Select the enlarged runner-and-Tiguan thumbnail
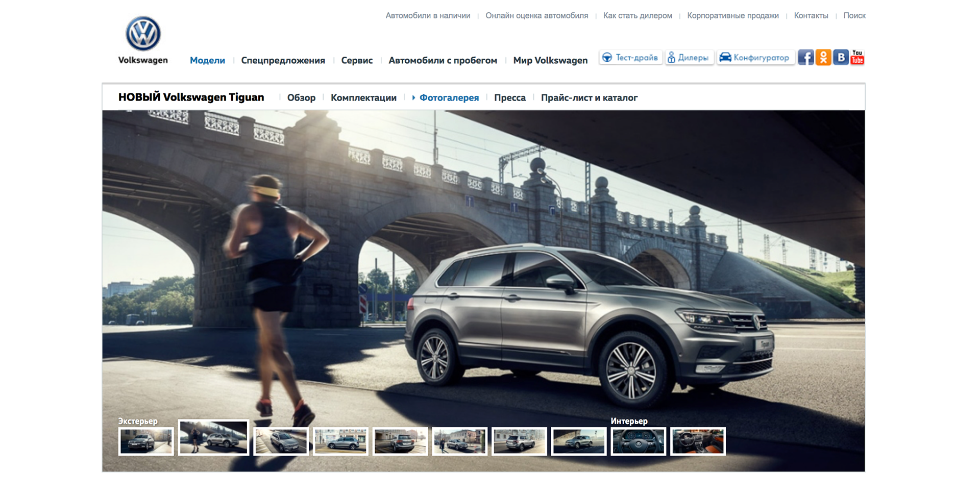Image resolution: width=980 pixels, height=497 pixels. (x=213, y=437)
